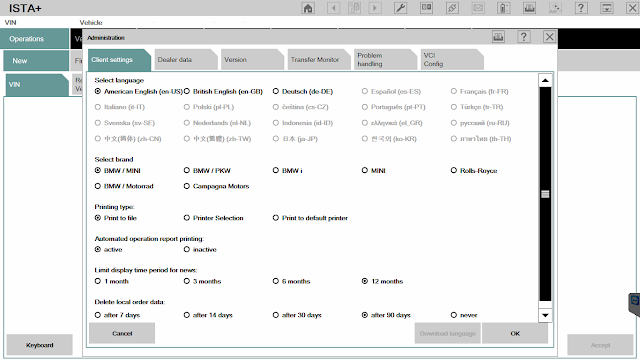Image resolution: width=640 pixels, height=360 pixels.
Task: Open Problem handling tab
Action: [x=385, y=60]
